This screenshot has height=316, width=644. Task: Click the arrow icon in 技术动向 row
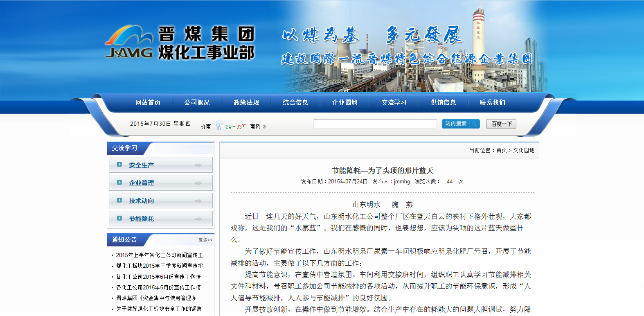click(198, 201)
